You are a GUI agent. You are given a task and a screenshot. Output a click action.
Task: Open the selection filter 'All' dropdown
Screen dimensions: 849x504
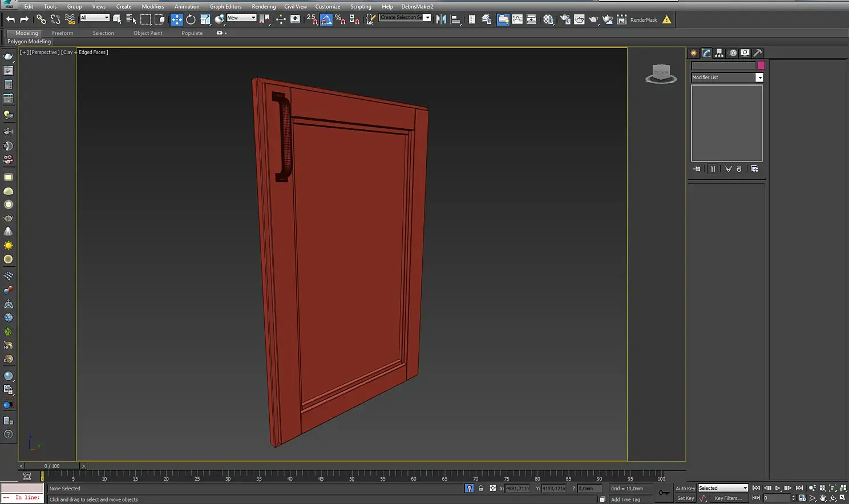tap(95, 18)
